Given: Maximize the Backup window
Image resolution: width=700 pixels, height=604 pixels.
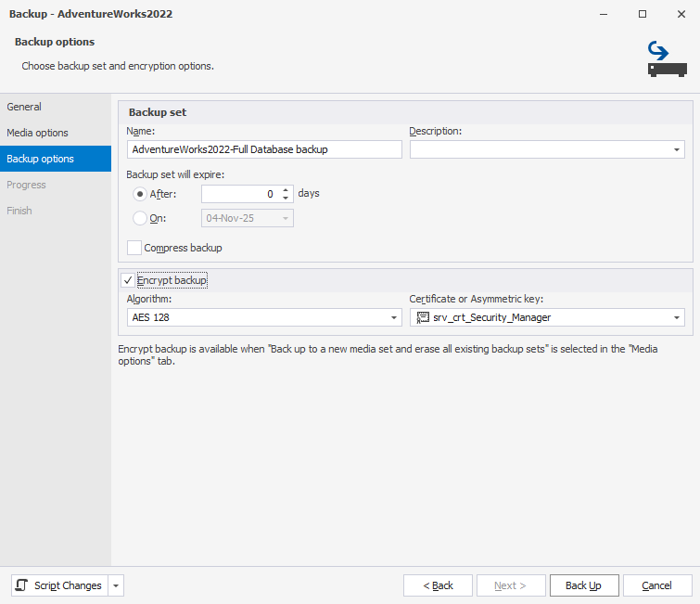Looking at the screenshot, I should (x=643, y=14).
